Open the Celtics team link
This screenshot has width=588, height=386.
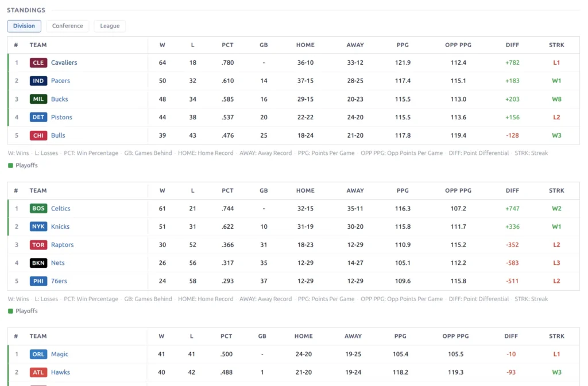[x=61, y=208]
